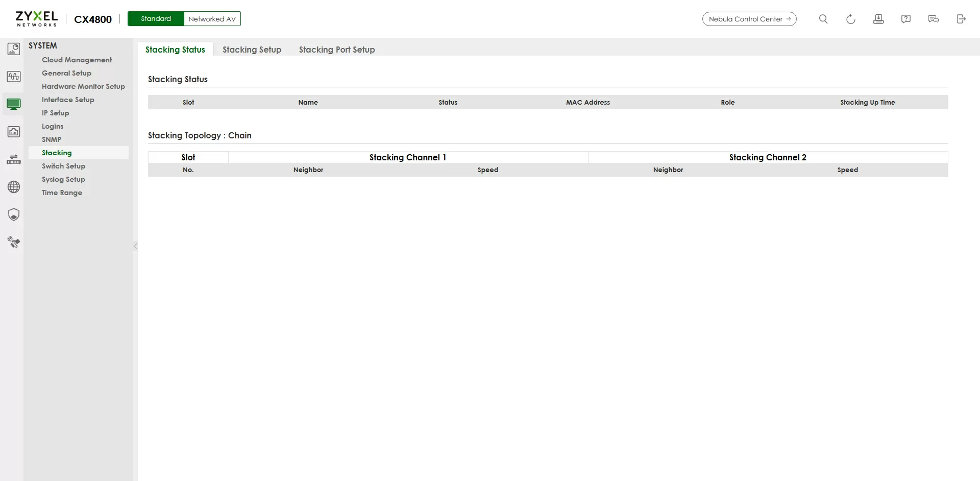980x481 pixels.
Task: Open the wrench maintenance sidebar icon
Action: point(14,242)
